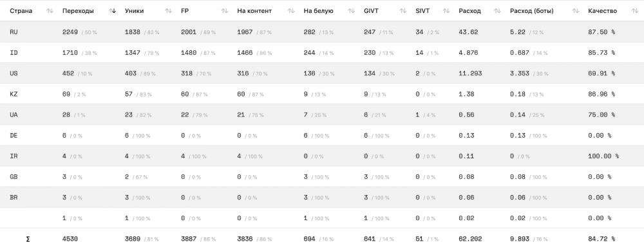644x249 pixels.
Task: Click sort arrows next to Переходы
Action: click(113, 11)
